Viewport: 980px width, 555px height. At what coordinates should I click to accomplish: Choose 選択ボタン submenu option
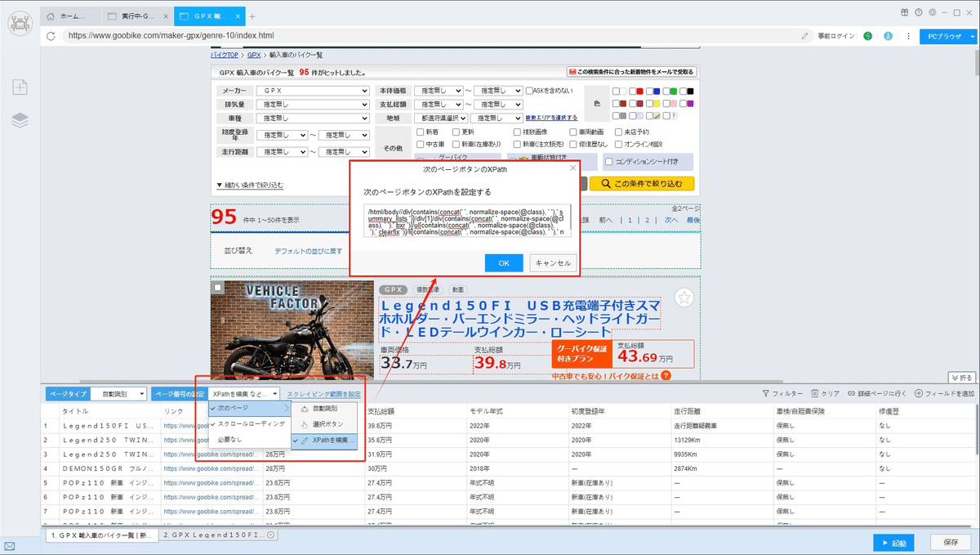(x=325, y=424)
